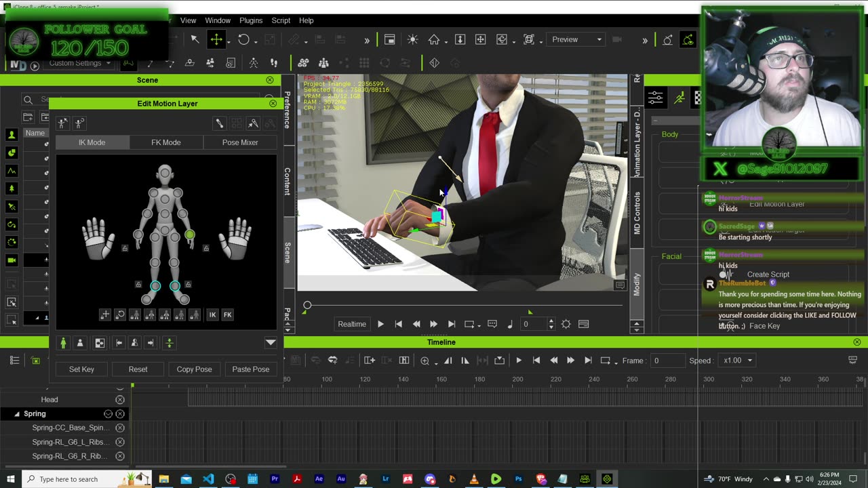Viewport: 868px width, 488px height.
Task: Open the modify sliders panel icon
Action: click(656, 98)
